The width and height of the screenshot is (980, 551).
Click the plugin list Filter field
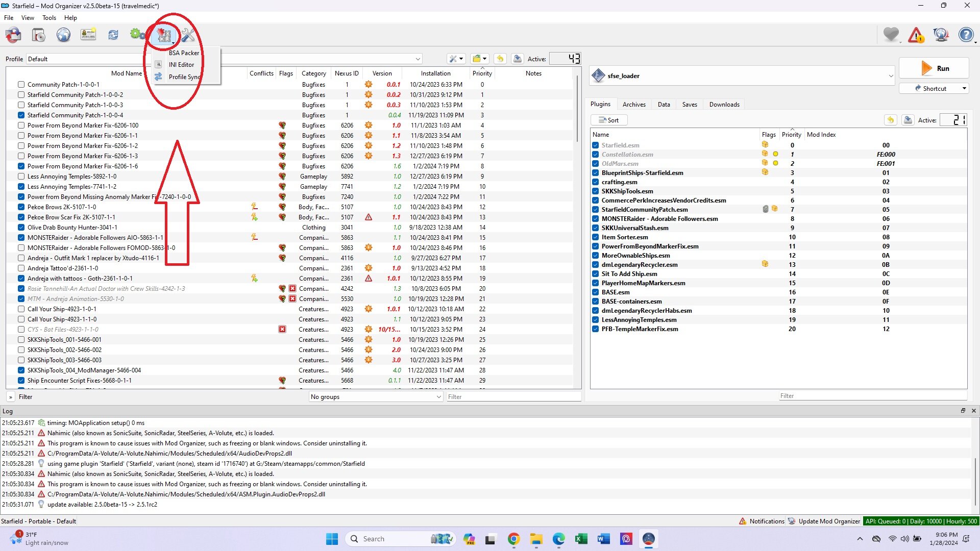873,396
